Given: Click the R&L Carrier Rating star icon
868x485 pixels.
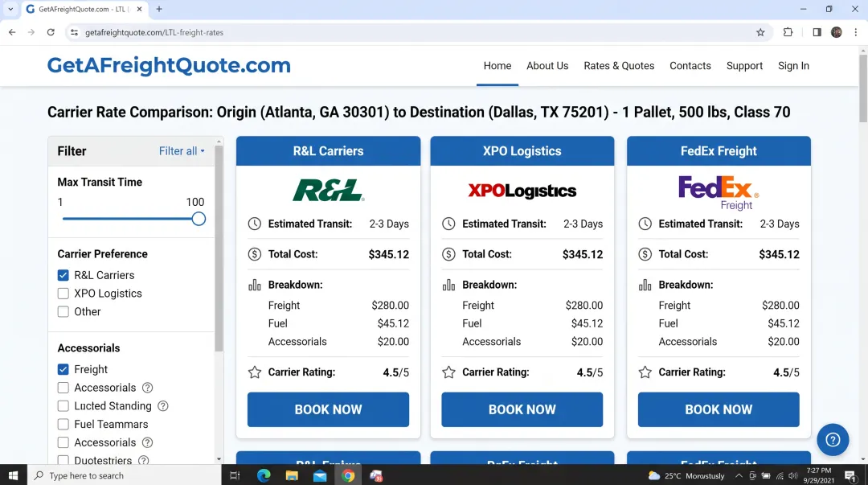Looking at the screenshot, I should (254, 372).
